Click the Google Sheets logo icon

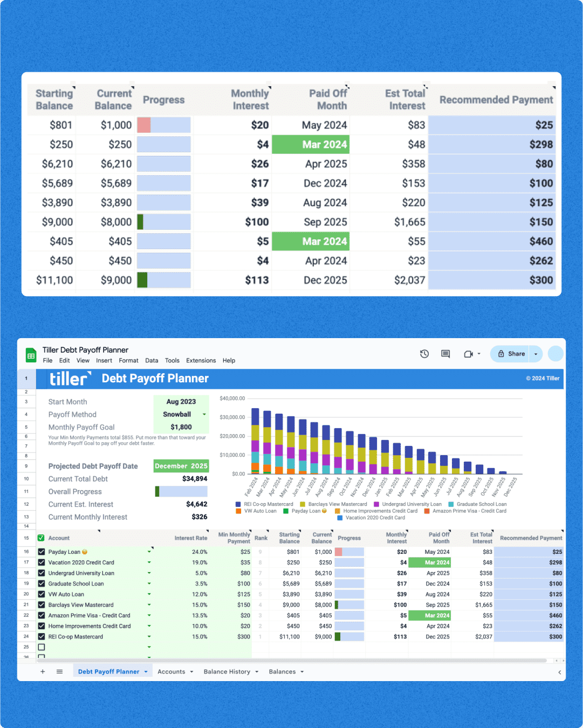pos(31,355)
